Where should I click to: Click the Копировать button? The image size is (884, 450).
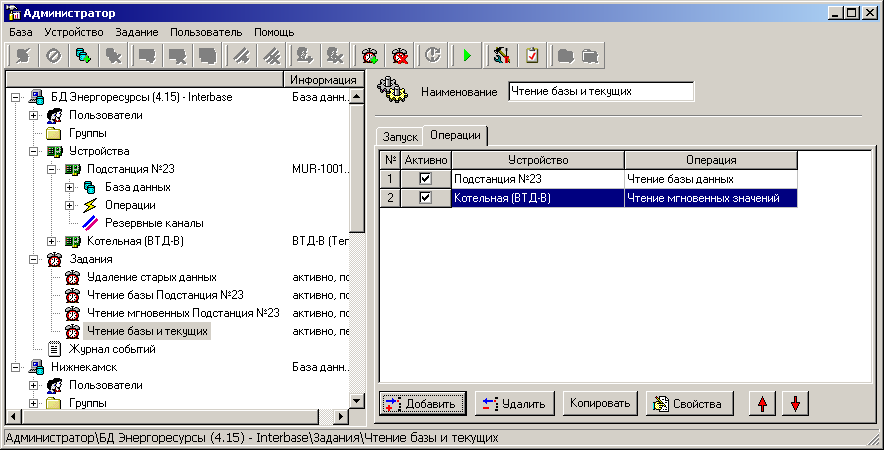click(600, 403)
